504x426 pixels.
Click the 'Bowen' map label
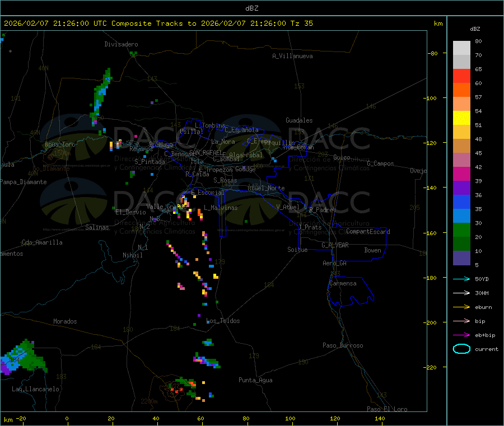pyautogui.click(x=372, y=250)
